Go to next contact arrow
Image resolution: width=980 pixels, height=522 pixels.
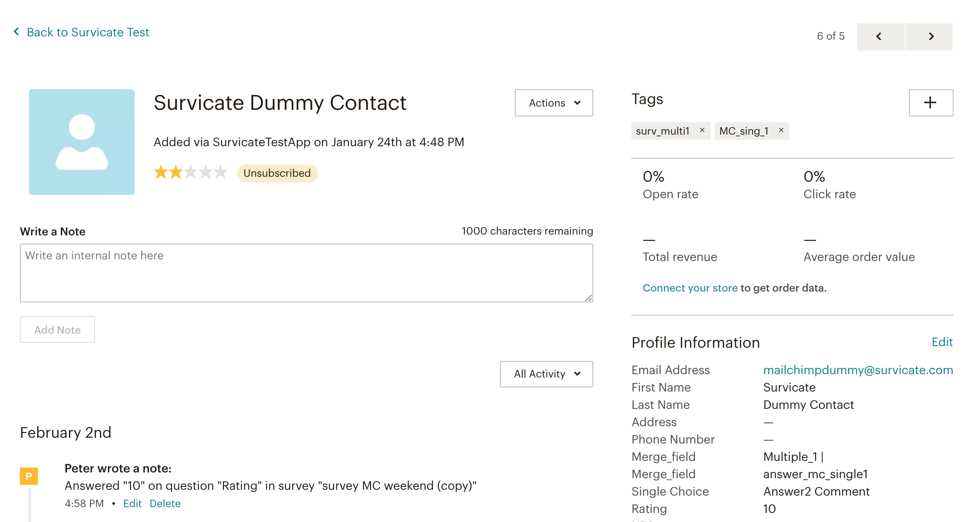[929, 37]
